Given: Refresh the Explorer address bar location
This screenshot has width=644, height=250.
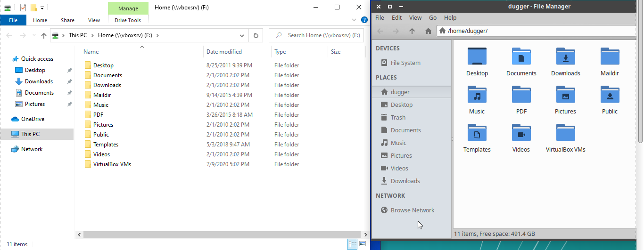Looking at the screenshot, I should tap(256, 35).
